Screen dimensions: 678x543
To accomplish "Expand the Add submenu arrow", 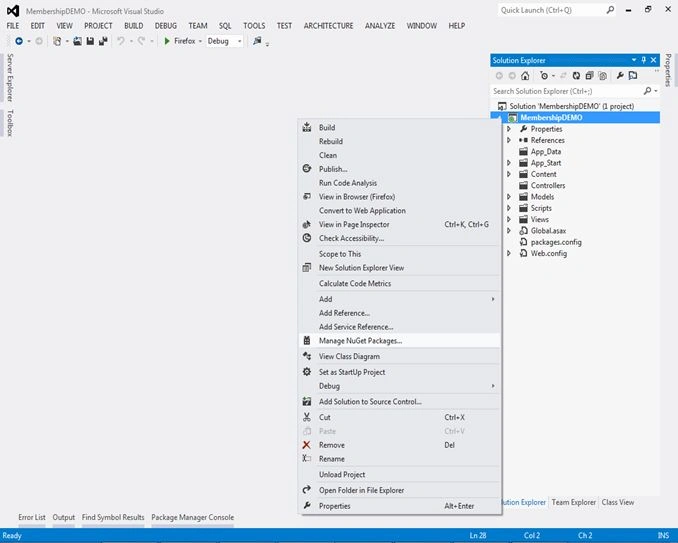I will [x=493, y=299].
